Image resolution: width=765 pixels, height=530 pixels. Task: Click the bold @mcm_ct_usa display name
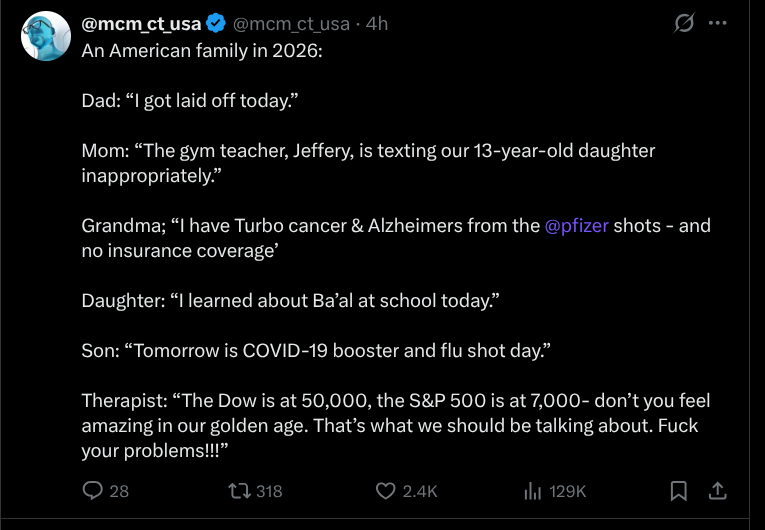pyautogui.click(x=141, y=24)
